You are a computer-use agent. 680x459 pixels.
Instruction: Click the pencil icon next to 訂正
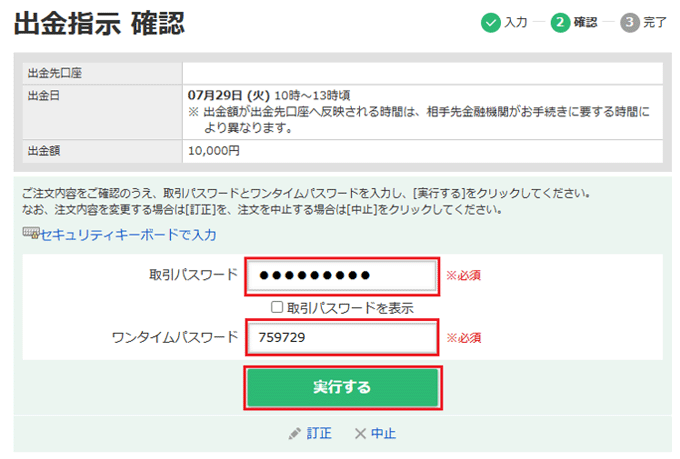294,434
